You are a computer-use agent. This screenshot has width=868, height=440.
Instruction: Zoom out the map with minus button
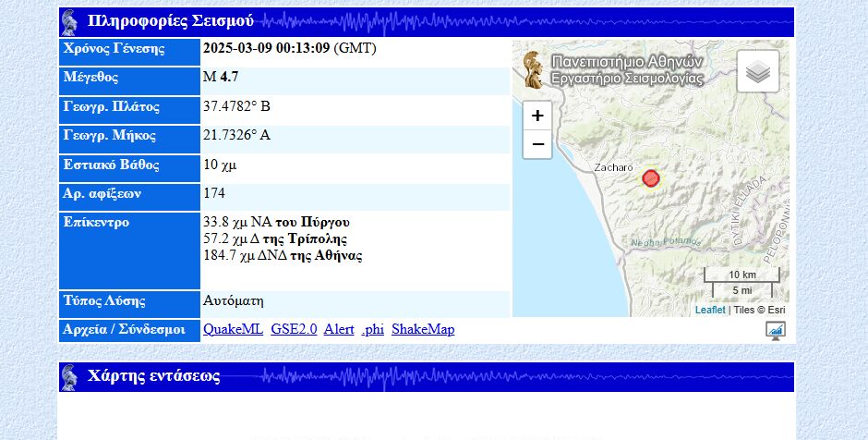[537, 144]
